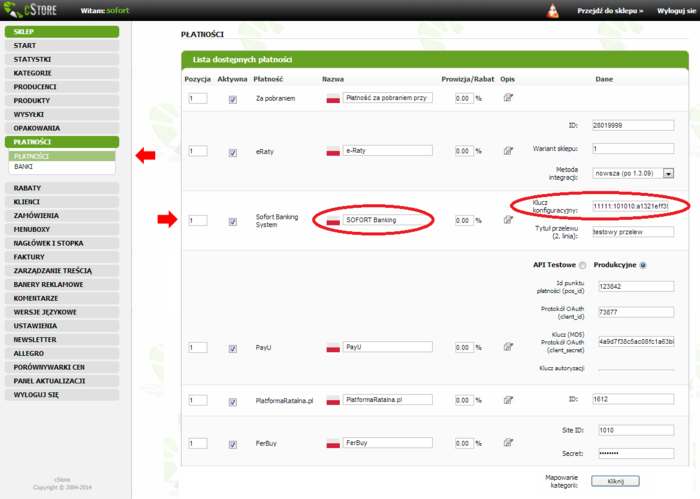The image size is (700, 499).
Task: Click Polish flag next to SOFORT Banking name
Action: pyautogui.click(x=333, y=220)
